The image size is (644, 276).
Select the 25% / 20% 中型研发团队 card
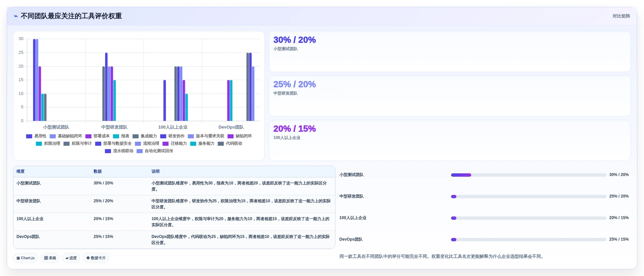coord(450,96)
